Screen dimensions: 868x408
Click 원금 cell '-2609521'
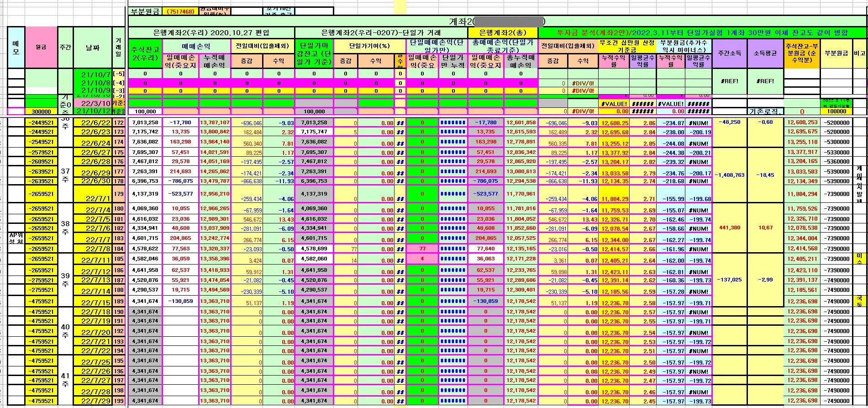coord(41,162)
